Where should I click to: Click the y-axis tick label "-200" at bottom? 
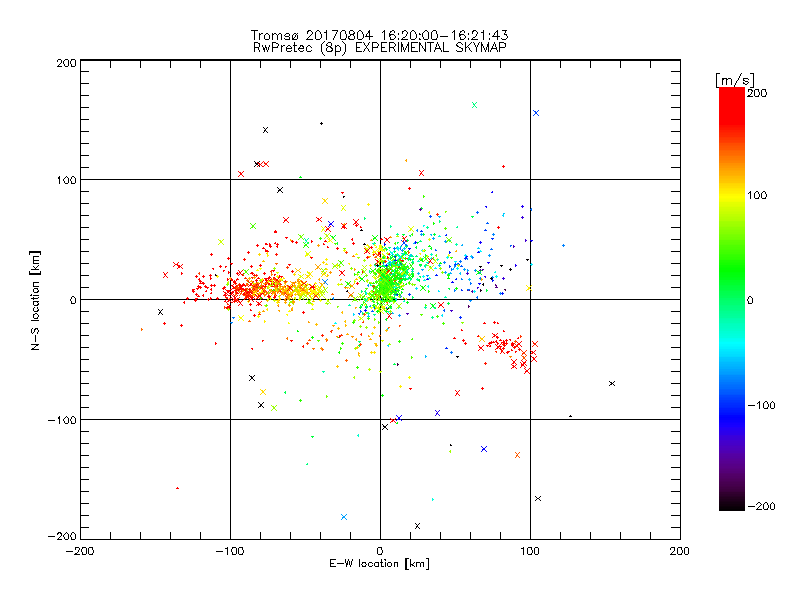pos(62,536)
